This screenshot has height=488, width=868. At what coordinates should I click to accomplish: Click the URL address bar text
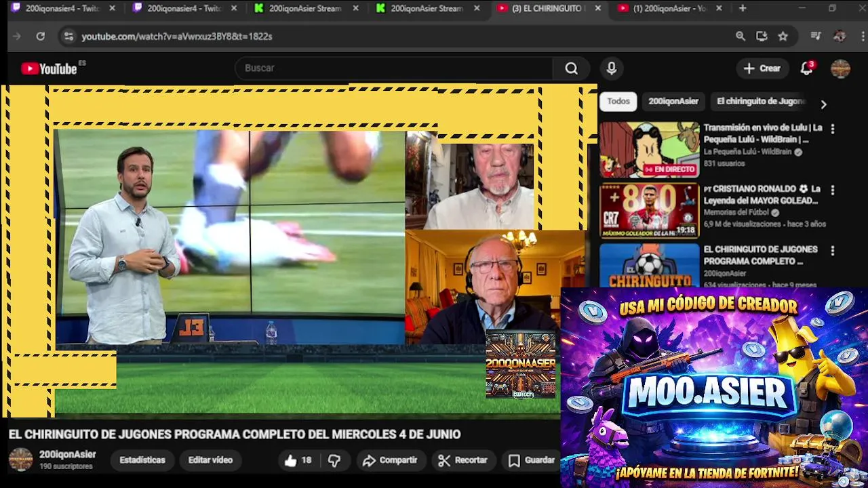(177, 37)
